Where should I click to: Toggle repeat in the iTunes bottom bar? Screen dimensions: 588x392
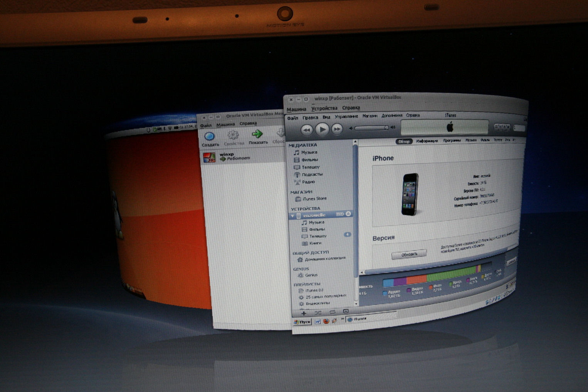332,312
